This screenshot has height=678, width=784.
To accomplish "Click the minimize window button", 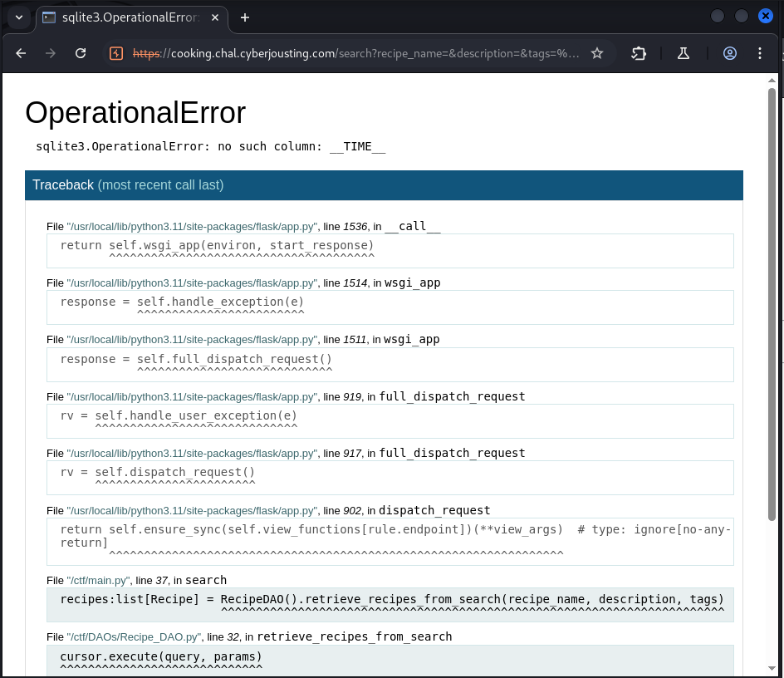I will pyautogui.click(x=718, y=16).
